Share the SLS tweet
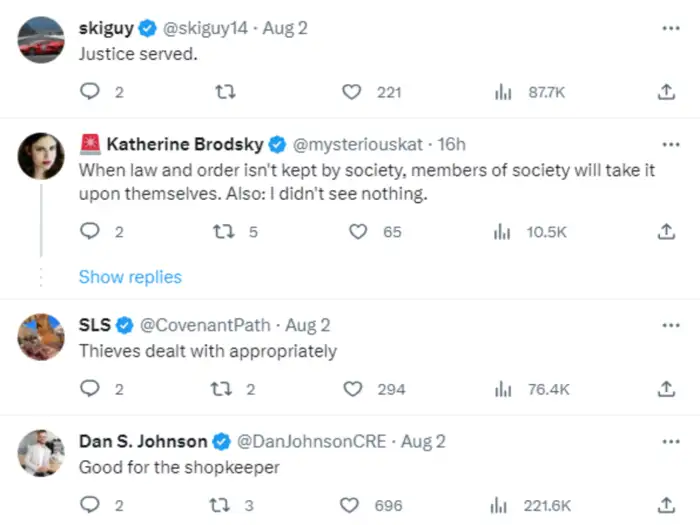Viewport: 700px width, 525px height. click(x=666, y=389)
